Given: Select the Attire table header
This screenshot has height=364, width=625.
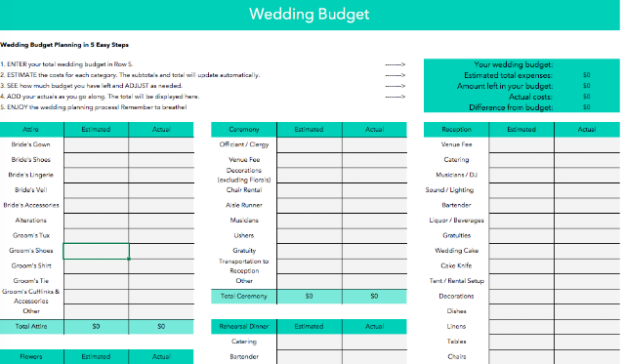Looking at the screenshot, I should (31, 130).
